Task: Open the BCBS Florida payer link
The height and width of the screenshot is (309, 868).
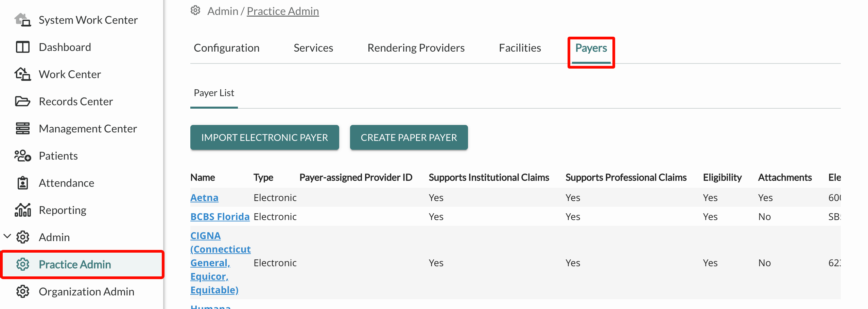Action: pyautogui.click(x=220, y=217)
